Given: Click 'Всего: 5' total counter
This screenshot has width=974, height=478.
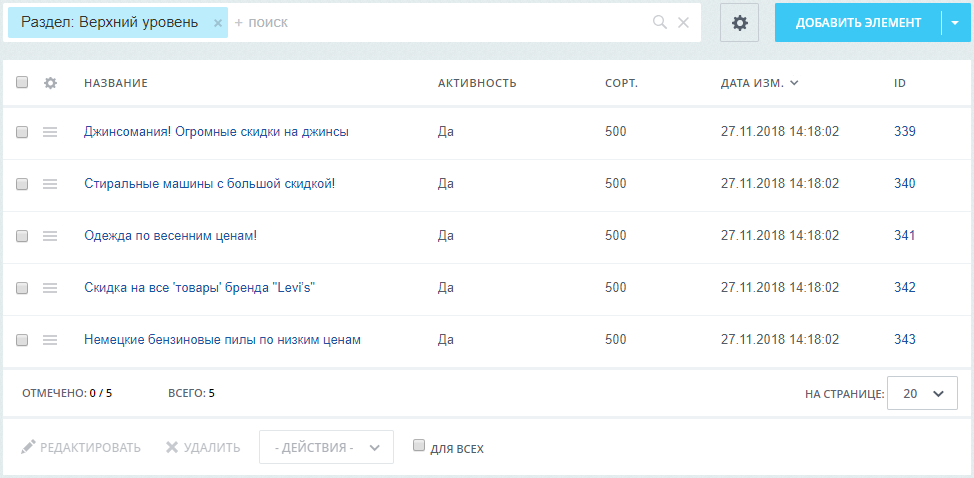Looking at the screenshot, I should [x=191, y=393].
